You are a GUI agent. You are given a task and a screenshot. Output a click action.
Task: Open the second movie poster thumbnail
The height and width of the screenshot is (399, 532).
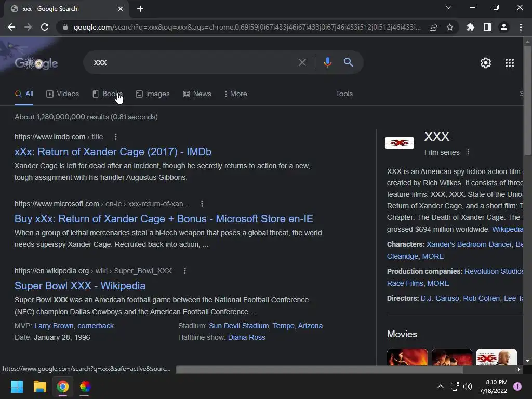pos(451,357)
